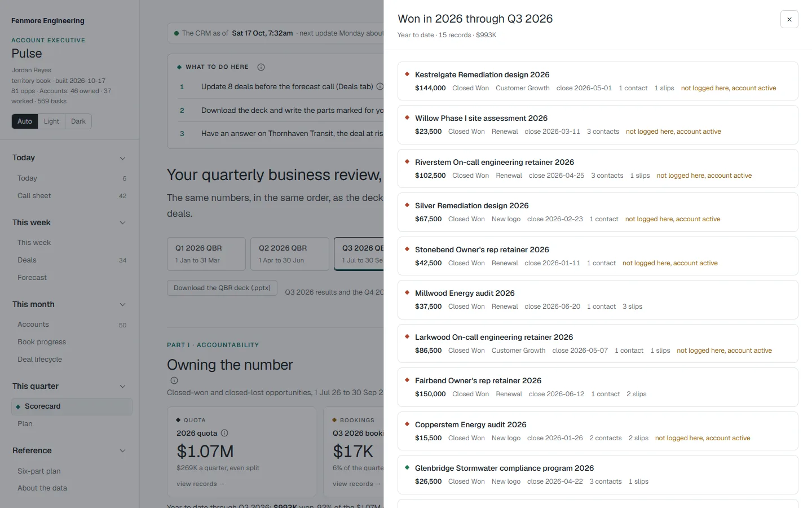812x508 pixels.
Task: Click view records under 2026 quota
Action: [x=200, y=484]
